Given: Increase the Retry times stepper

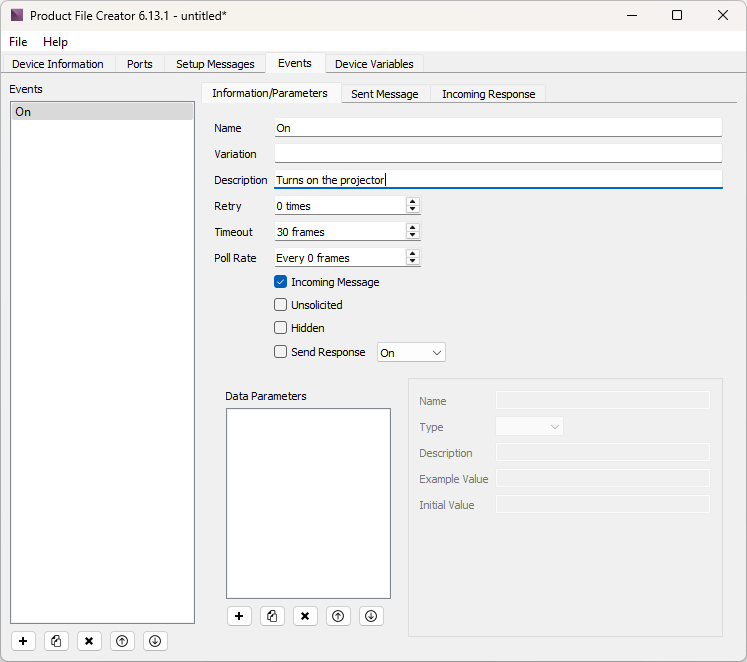Looking at the screenshot, I should point(412,202).
